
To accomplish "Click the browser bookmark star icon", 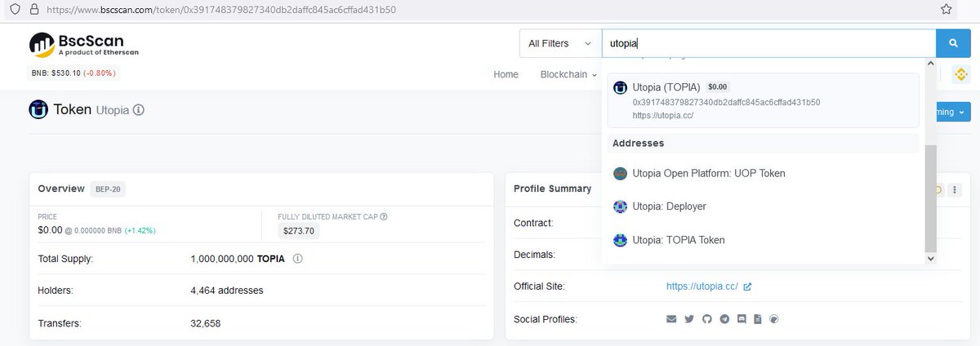I will tap(946, 9).
